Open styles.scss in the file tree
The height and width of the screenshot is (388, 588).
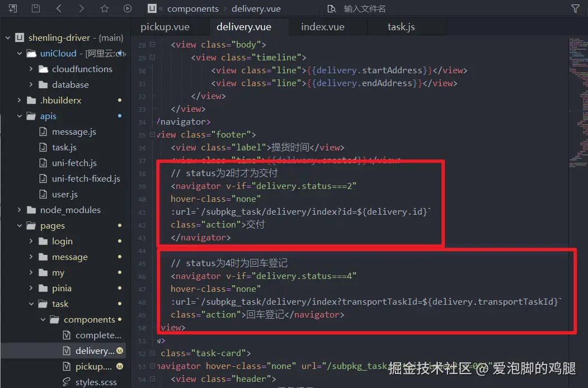click(96, 382)
